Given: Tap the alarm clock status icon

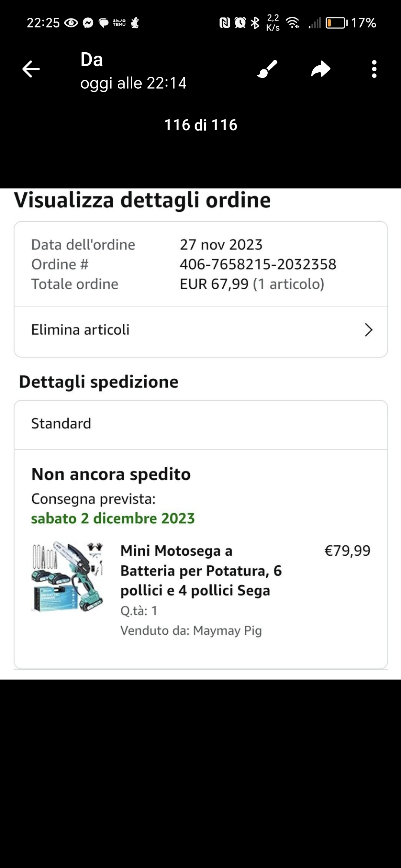Looking at the screenshot, I should click(240, 23).
